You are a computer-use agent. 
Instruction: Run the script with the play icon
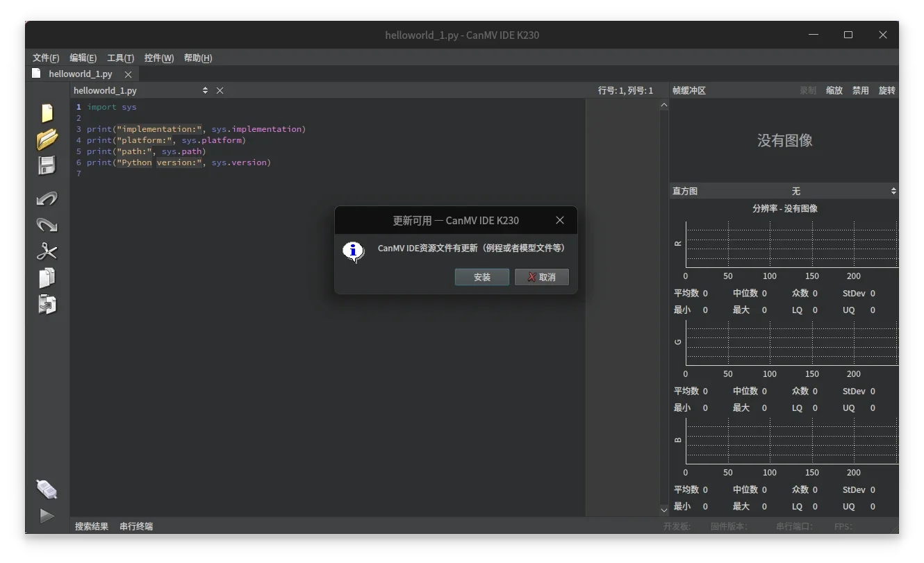click(47, 516)
